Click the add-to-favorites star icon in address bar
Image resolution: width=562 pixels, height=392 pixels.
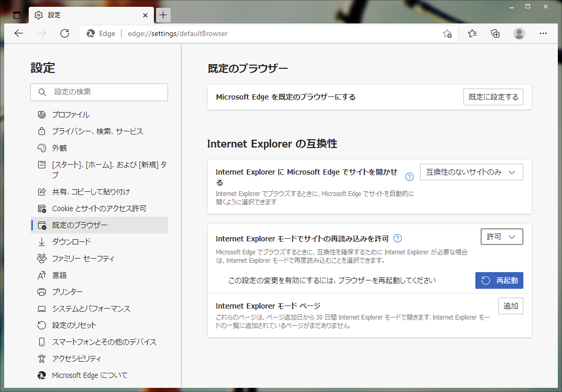(x=447, y=34)
